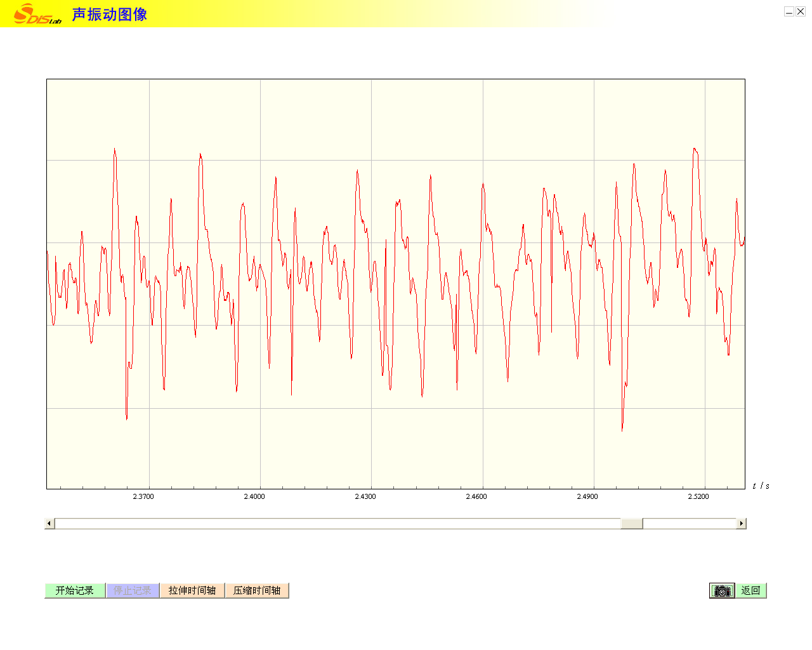Image resolution: width=812 pixels, height=650 pixels.
Task: Click the 2.3700 time axis label
Action: [143, 496]
